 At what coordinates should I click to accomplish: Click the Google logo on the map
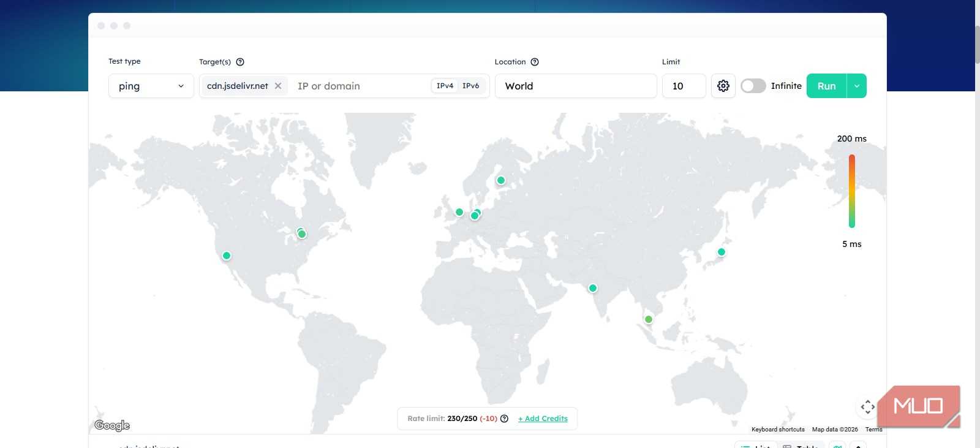[112, 425]
